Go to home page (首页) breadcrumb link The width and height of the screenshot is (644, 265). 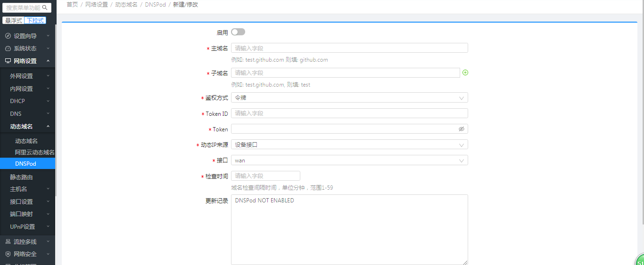click(72, 4)
